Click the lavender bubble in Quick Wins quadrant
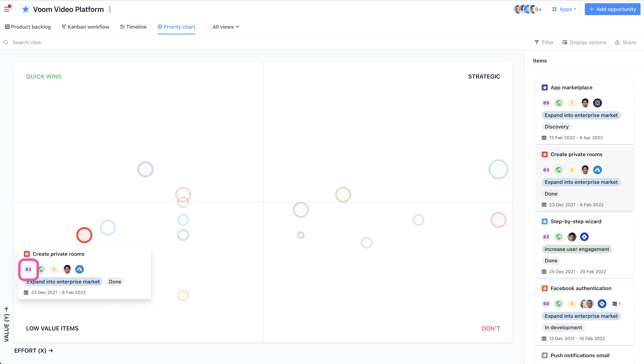644x364 pixels. 145,169
